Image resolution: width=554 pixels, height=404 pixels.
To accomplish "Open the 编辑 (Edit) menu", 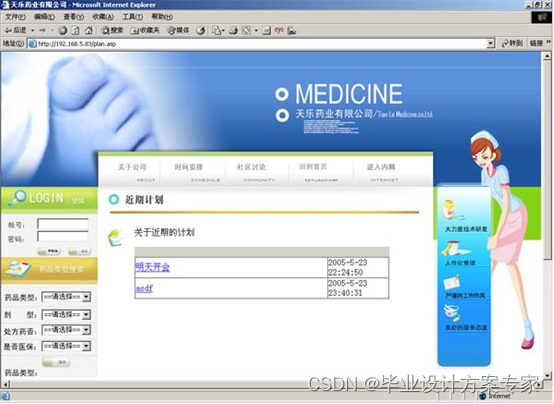I will pyautogui.click(x=44, y=17).
